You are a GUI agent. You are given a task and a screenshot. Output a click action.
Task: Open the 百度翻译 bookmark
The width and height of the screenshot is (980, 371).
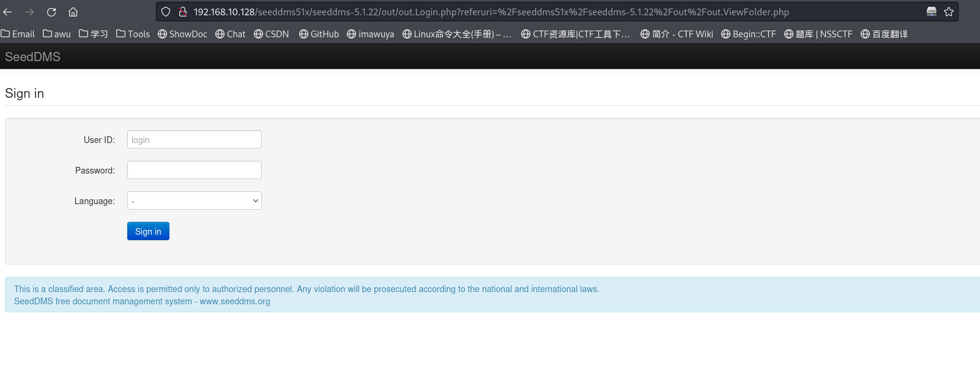click(884, 34)
